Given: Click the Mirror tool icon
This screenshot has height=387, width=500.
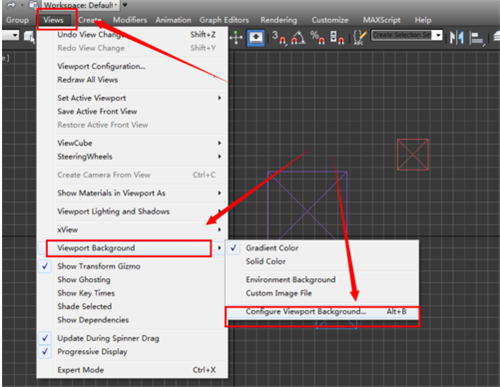Looking at the screenshot, I should click(457, 37).
